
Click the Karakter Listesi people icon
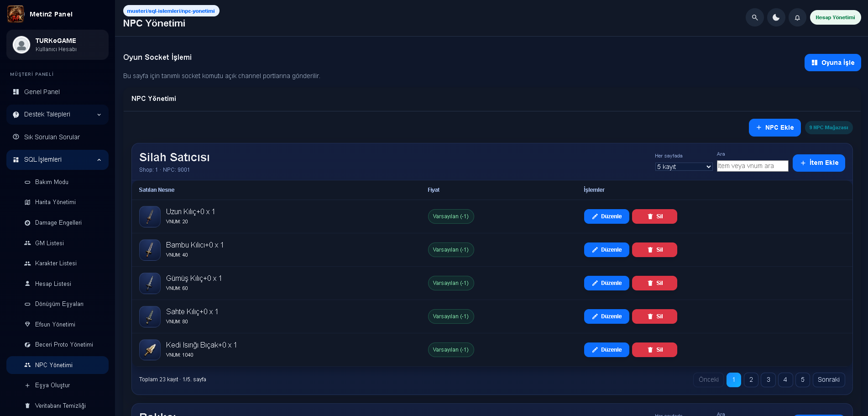coord(27,263)
